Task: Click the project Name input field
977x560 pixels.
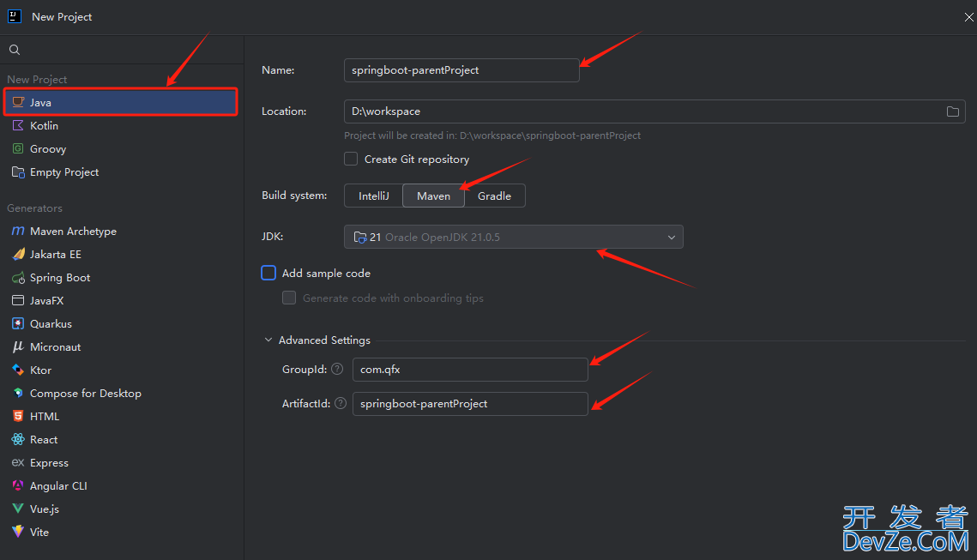Action: (x=461, y=70)
